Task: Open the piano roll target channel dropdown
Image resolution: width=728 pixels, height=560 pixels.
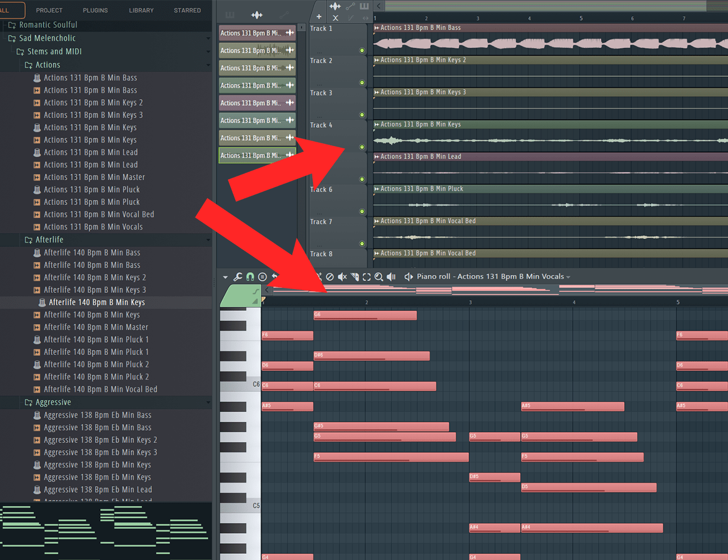Action: pyautogui.click(x=568, y=277)
